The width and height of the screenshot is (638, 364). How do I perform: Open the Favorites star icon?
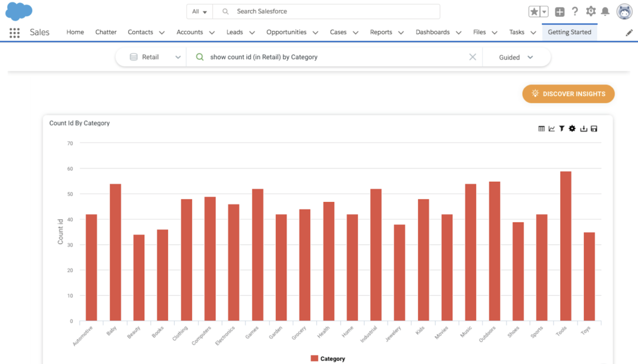click(534, 12)
